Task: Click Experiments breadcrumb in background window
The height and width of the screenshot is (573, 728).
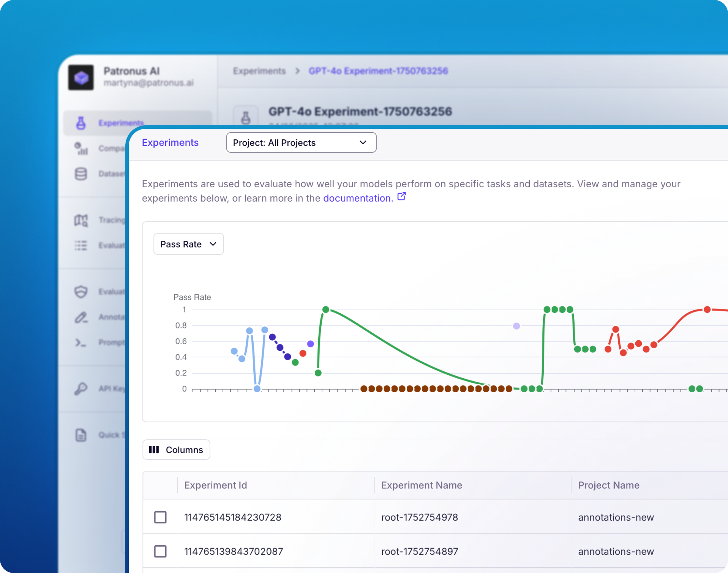Action: 259,71
